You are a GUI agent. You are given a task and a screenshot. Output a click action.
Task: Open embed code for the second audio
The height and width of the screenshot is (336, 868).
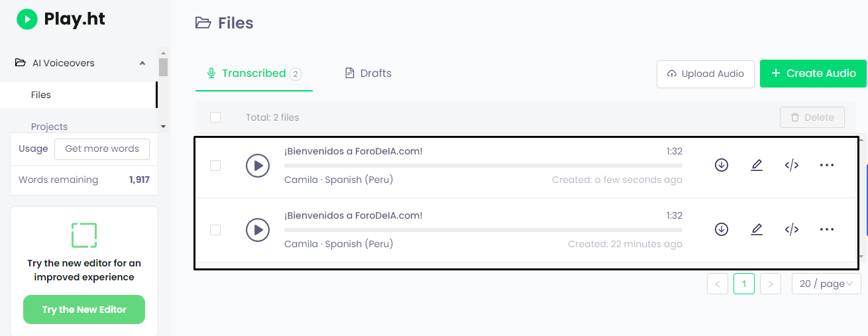792,230
